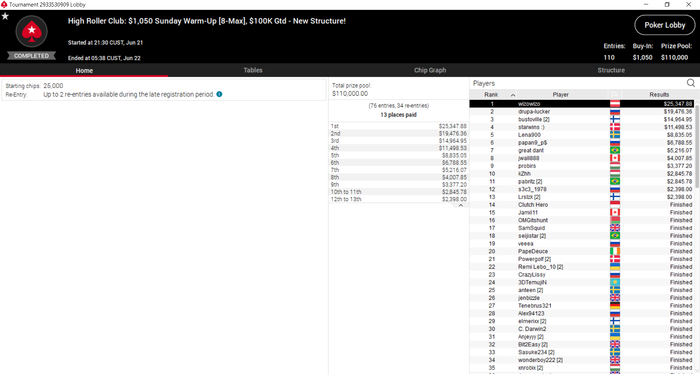Select player OMGitshunt row
700x375 pixels.
tap(582, 220)
